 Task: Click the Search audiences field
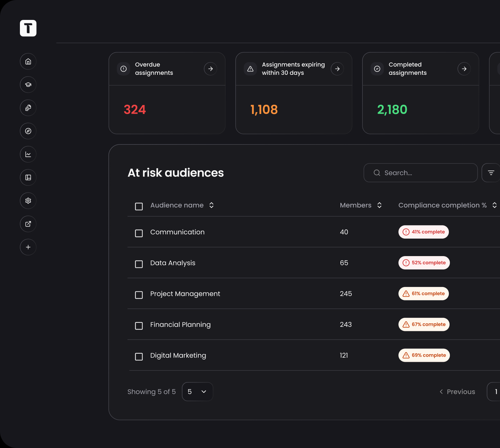tap(420, 173)
